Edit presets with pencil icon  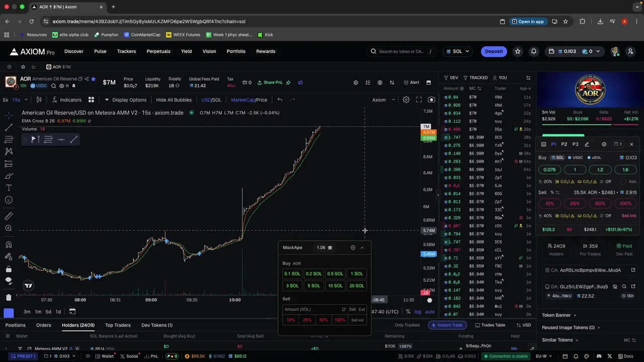(x=587, y=144)
